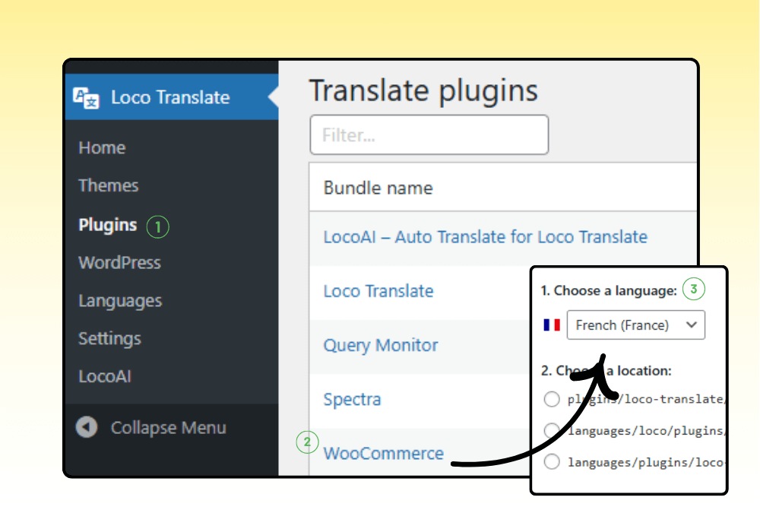Select Plugins submenu item
Screen dimensions: 760x532
108,225
